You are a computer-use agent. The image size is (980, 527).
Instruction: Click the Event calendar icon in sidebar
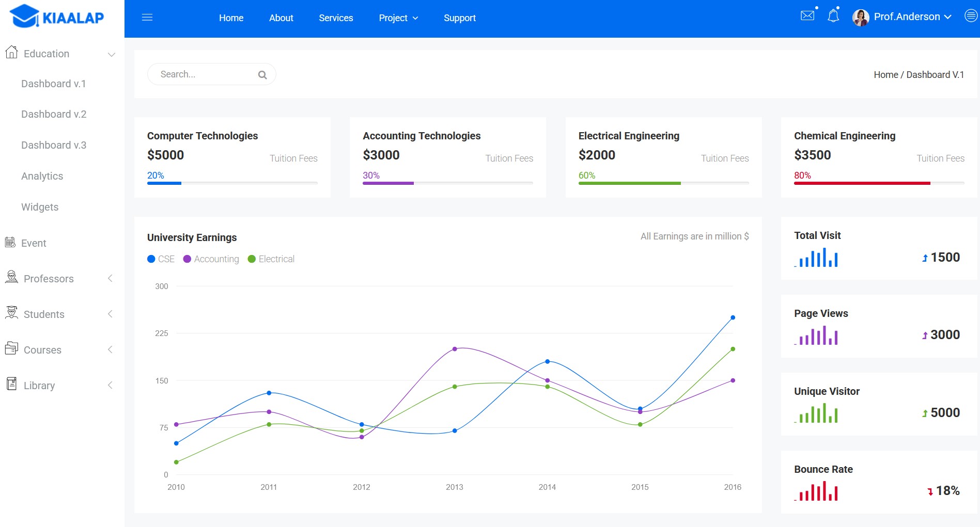coord(10,243)
